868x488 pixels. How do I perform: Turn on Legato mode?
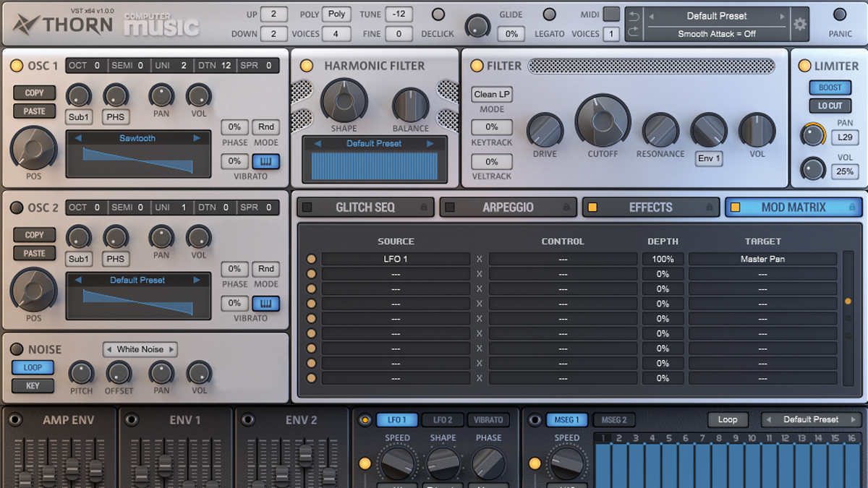(550, 14)
